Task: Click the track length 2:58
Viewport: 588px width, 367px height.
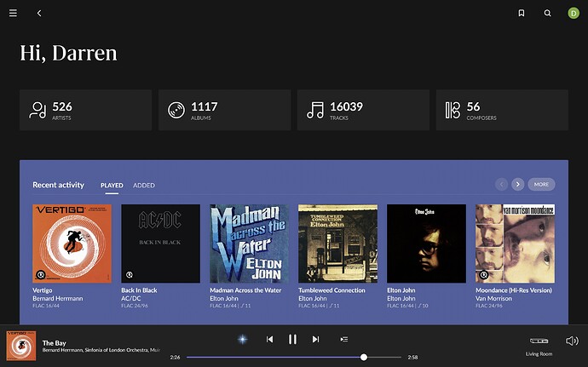Action: point(412,358)
